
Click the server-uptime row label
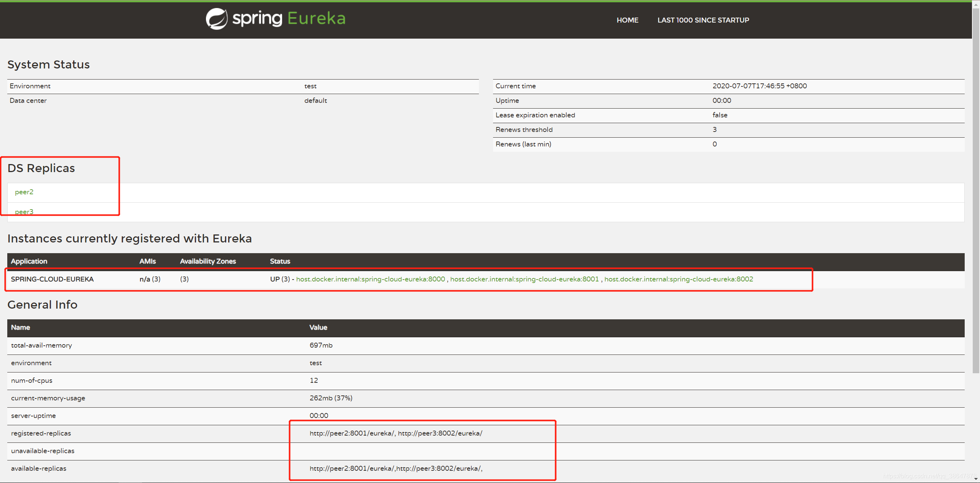(x=33, y=416)
